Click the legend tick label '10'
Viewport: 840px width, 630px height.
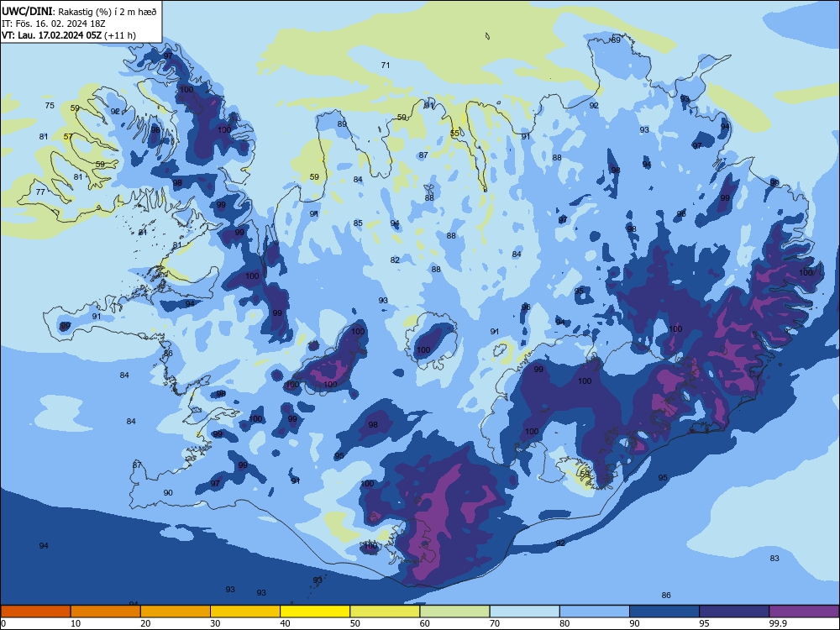tap(76, 623)
